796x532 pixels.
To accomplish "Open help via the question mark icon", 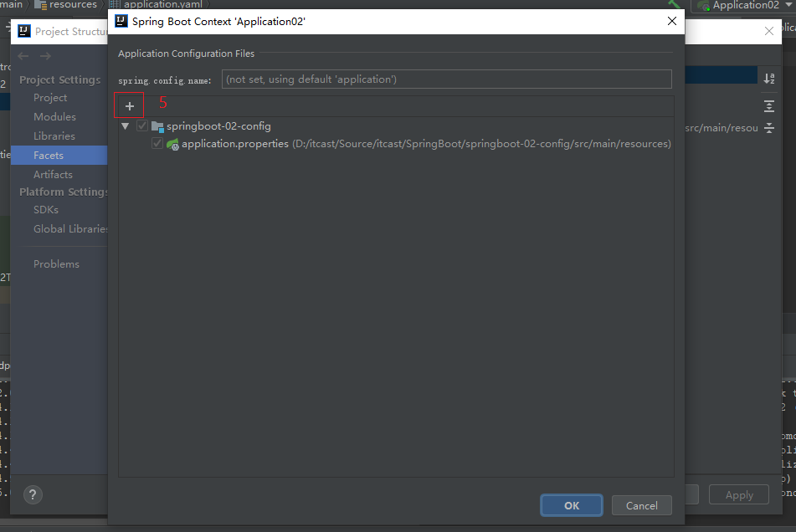I will click(x=32, y=494).
